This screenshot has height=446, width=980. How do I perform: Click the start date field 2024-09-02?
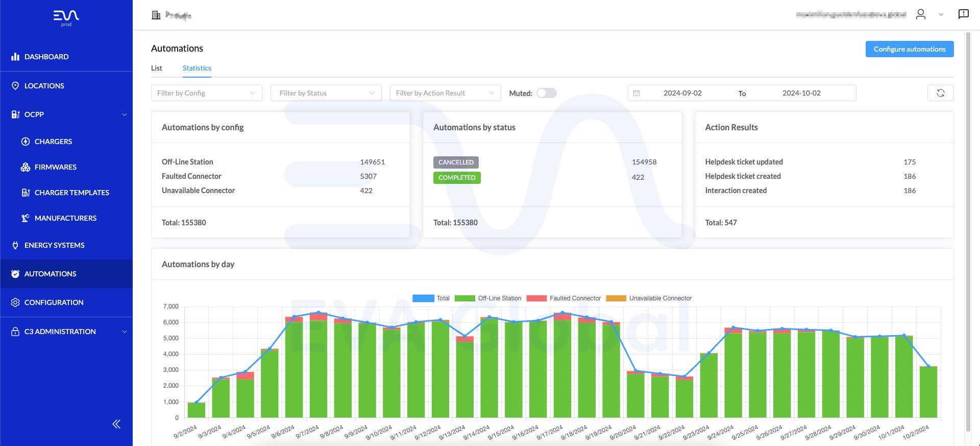click(682, 93)
